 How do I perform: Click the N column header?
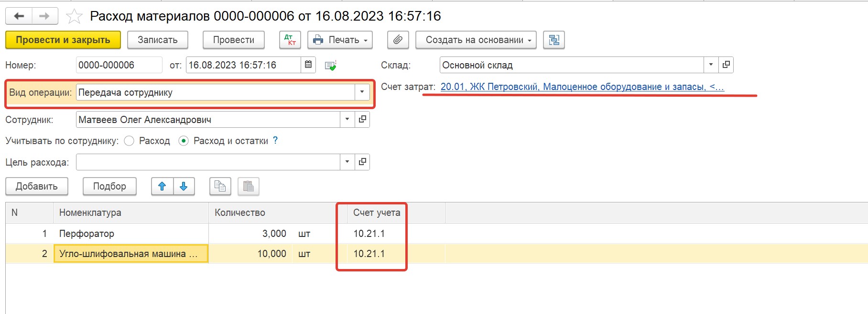point(30,213)
